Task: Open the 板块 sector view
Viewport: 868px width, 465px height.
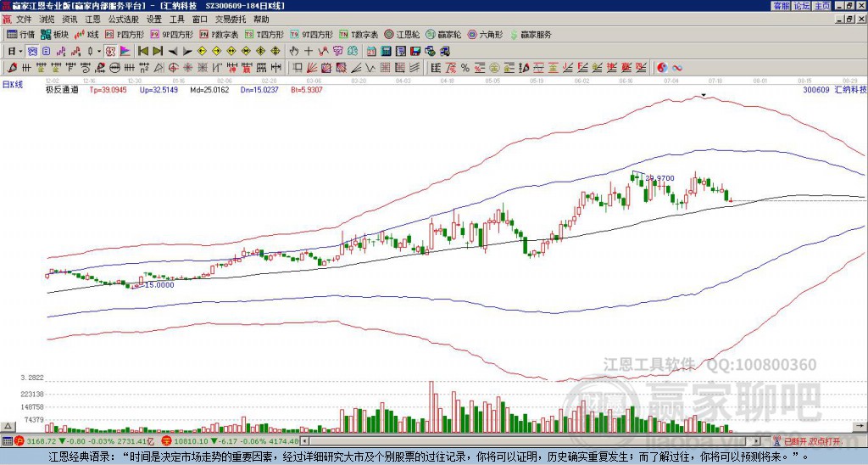Action: [x=54, y=34]
